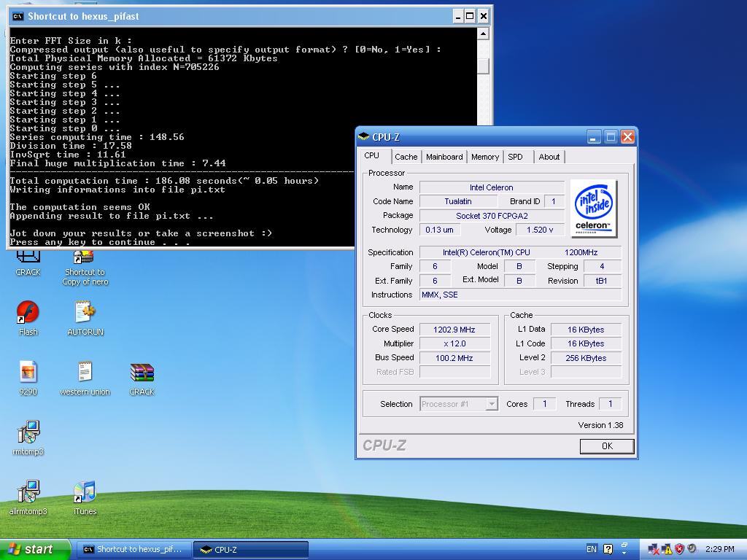Select the allrmtomp3 installer icon

click(x=28, y=492)
